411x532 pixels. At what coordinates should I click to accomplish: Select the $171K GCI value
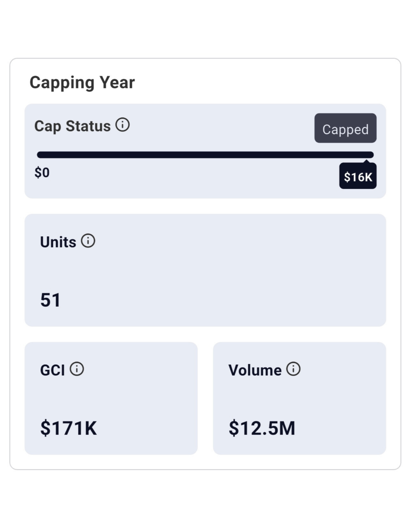click(68, 428)
